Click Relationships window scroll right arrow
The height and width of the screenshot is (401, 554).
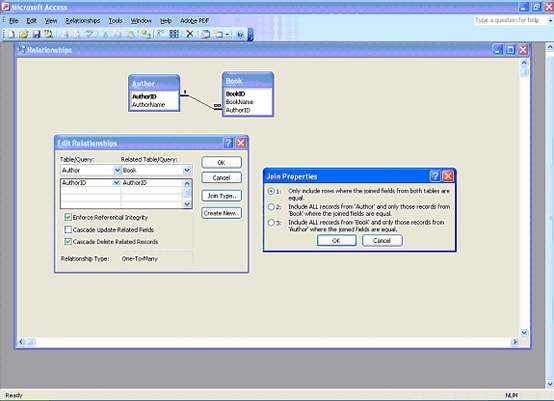pyautogui.click(x=515, y=342)
